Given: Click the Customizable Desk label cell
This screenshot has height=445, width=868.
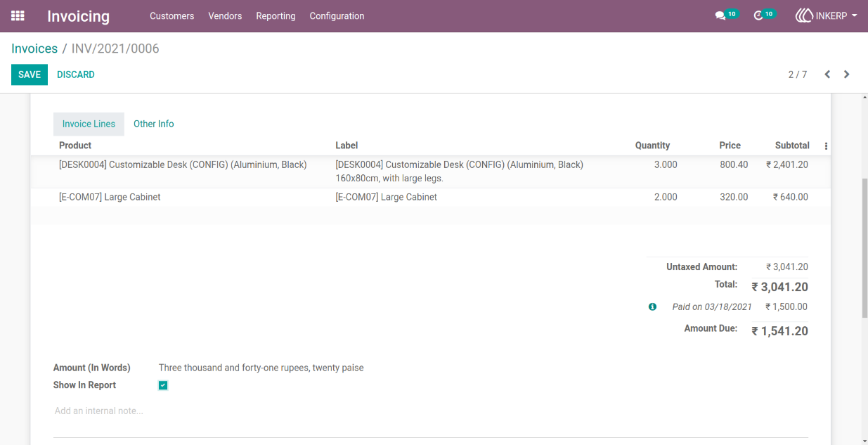Looking at the screenshot, I should click(x=459, y=172).
